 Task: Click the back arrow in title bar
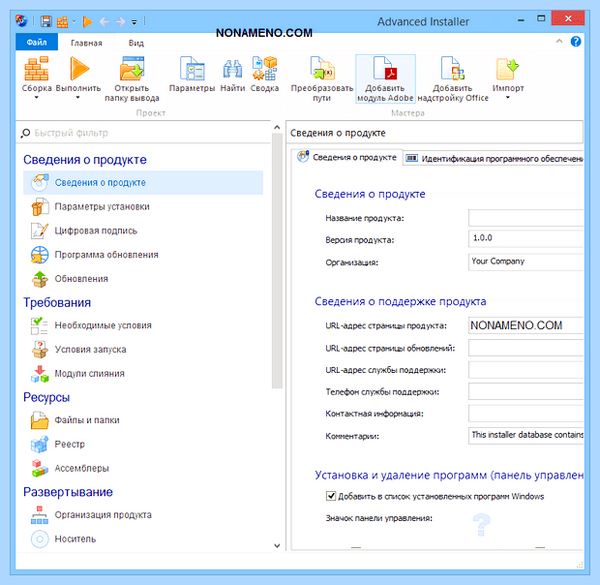(104, 22)
